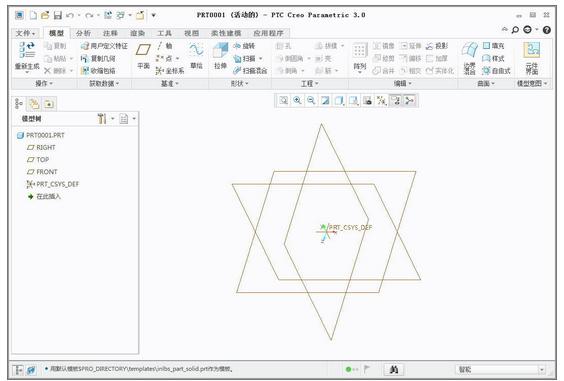Click the Save disk icon
This screenshot has height=381, width=564.
58,15
